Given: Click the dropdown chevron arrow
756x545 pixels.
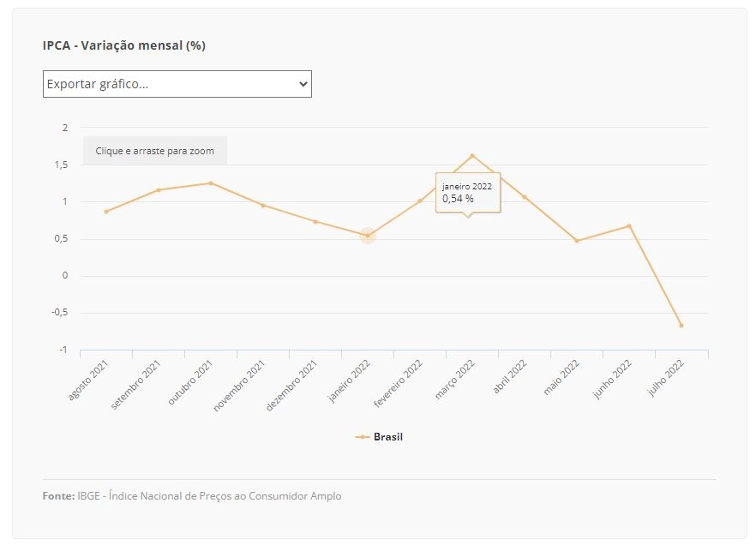Looking at the screenshot, I should (x=303, y=84).
